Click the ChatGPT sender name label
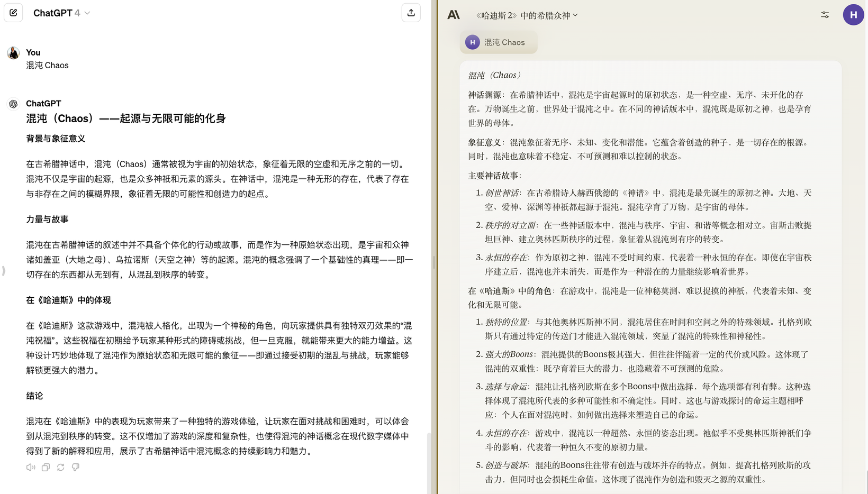This screenshot has height=494, width=868. tap(43, 104)
